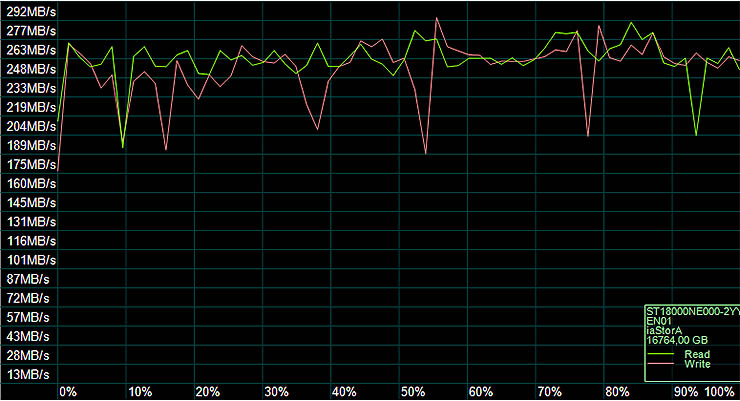Click the 100% marker on horizontal axis
Viewport: 740px width, 401px height.
pyautogui.click(x=720, y=391)
